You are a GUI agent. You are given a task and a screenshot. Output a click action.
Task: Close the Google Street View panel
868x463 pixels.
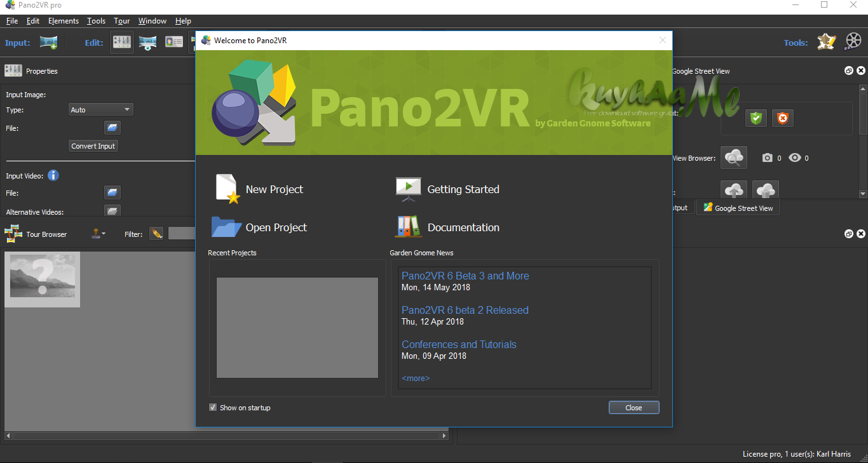(x=861, y=71)
